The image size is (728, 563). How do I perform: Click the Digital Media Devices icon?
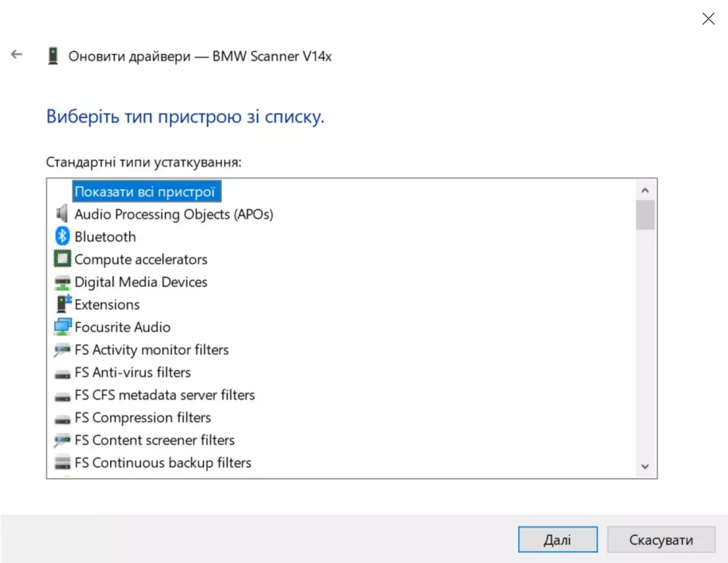62,282
